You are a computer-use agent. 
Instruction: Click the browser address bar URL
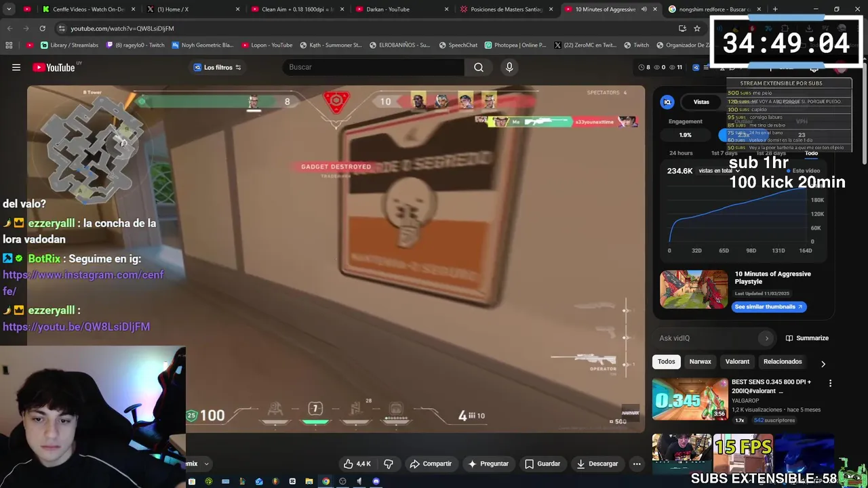pyautogui.click(x=122, y=28)
